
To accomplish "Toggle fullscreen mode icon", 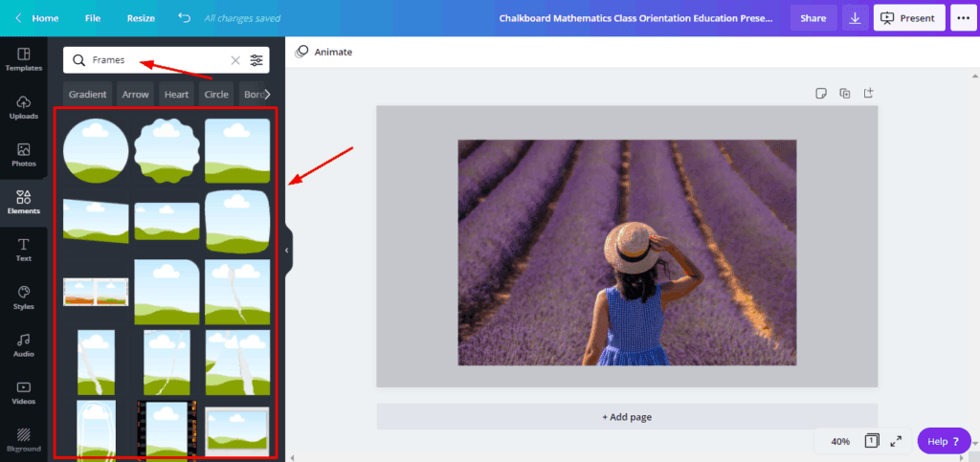I will point(896,441).
